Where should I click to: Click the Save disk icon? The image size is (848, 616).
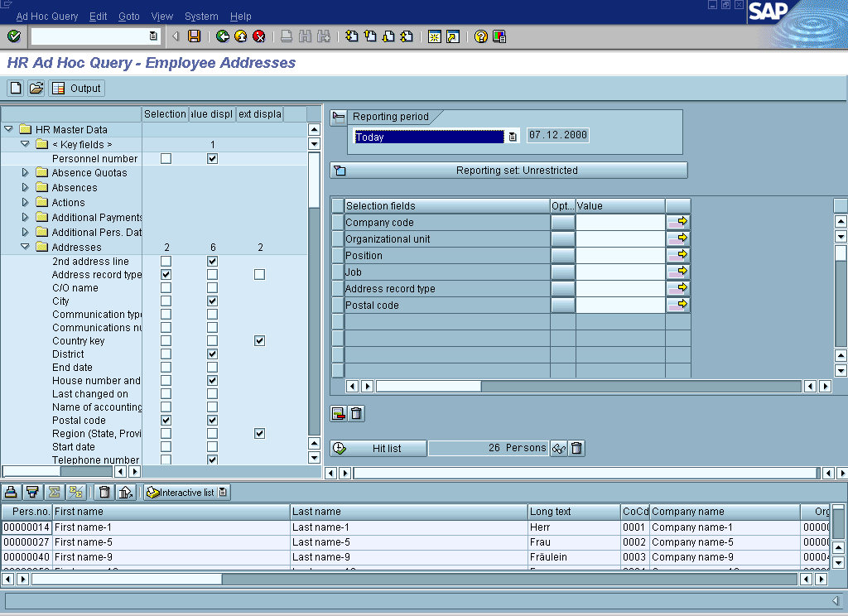tap(194, 36)
